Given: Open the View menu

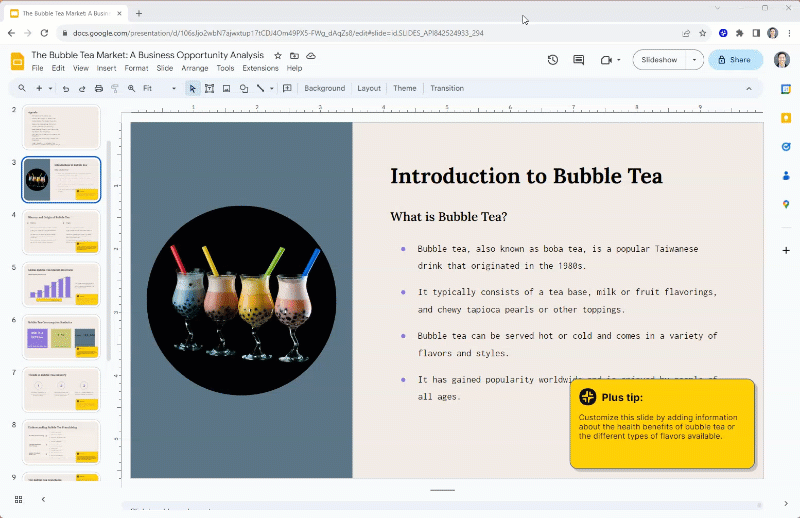Looking at the screenshot, I should coord(81,68).
